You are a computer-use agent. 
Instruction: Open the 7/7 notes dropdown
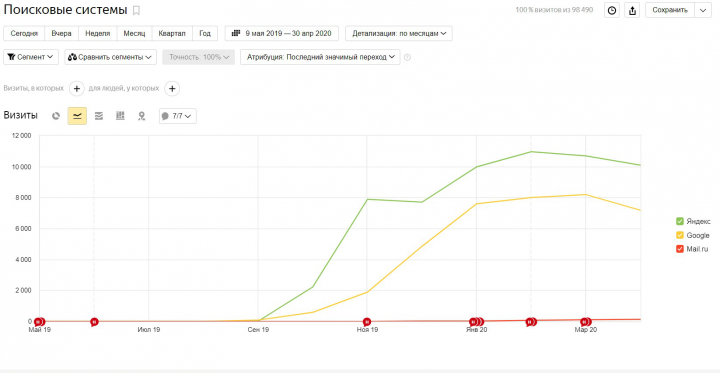click(178, 116)
